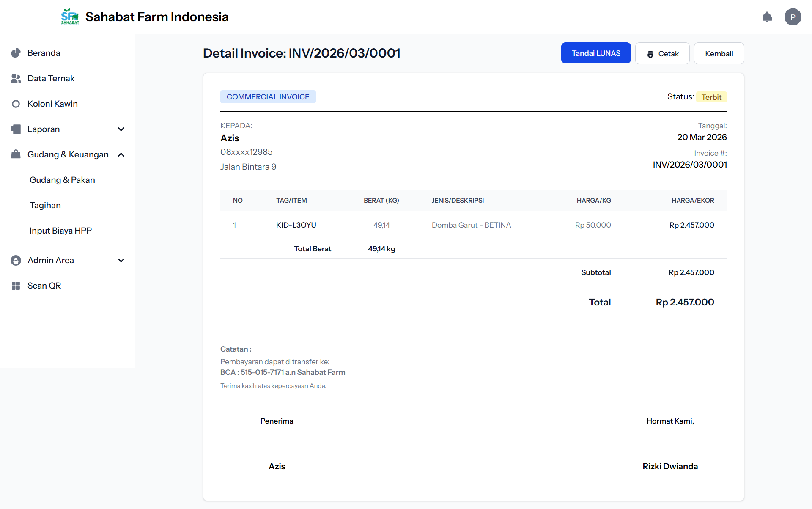Click the Beranda pie chart icon
Image resolution: width=812 pixels, height=509 pixels.
pyautogui.click(x=16, y=53)
